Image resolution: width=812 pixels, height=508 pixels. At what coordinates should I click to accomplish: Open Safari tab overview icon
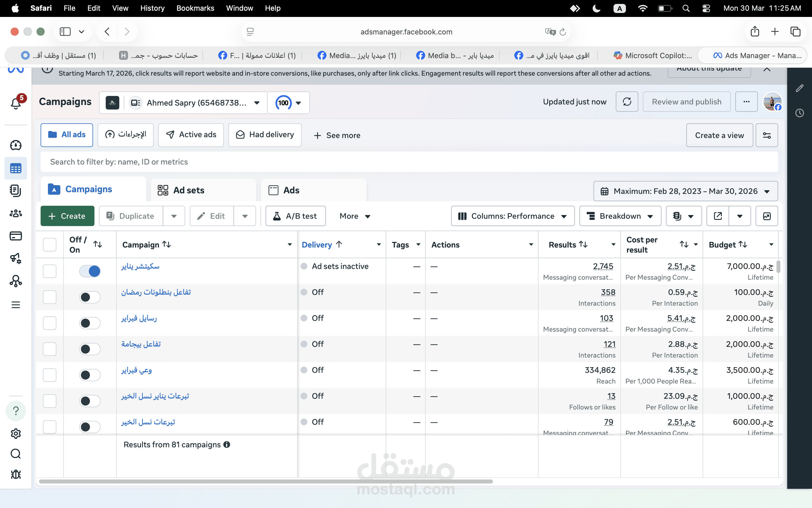pos(796,32)
